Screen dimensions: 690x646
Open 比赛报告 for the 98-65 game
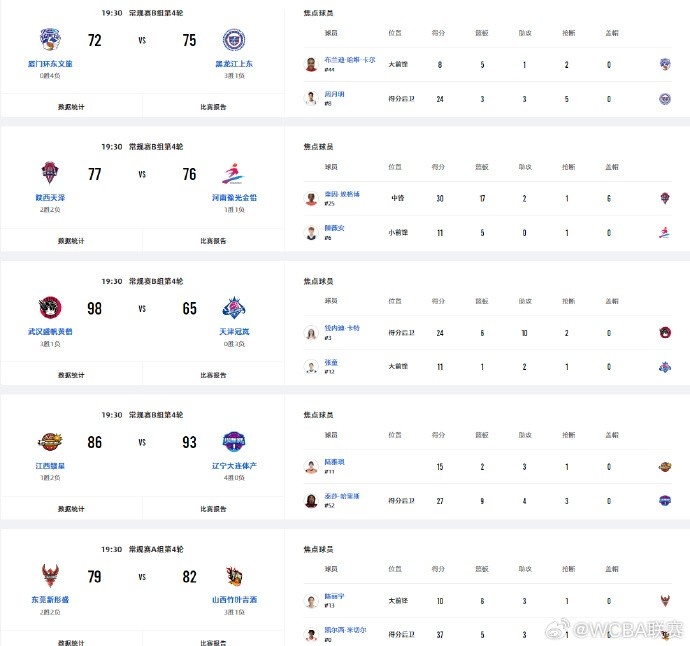(x=213, y=375)
